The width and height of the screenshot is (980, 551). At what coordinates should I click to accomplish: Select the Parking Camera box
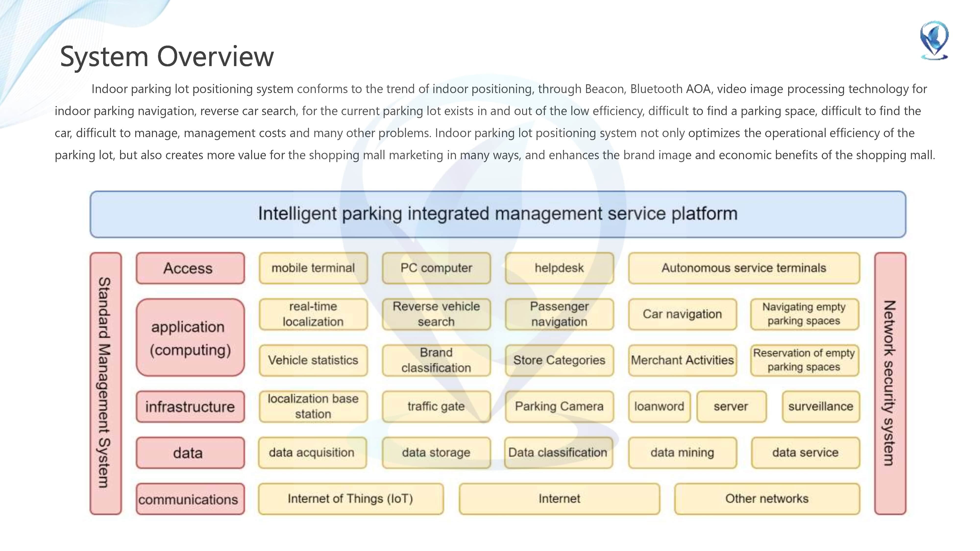click(559, 407)
